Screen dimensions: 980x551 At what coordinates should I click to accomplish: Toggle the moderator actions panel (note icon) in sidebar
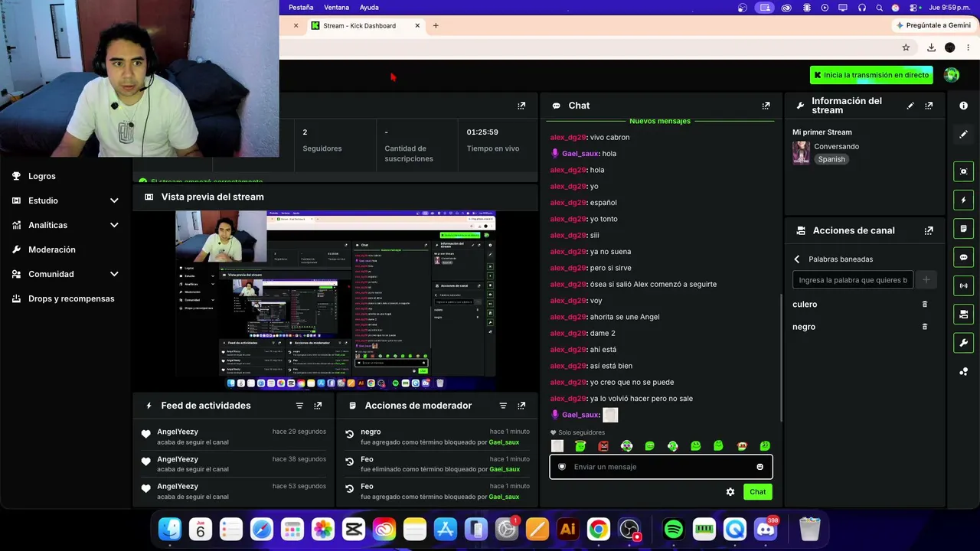[x=964, y=229]
